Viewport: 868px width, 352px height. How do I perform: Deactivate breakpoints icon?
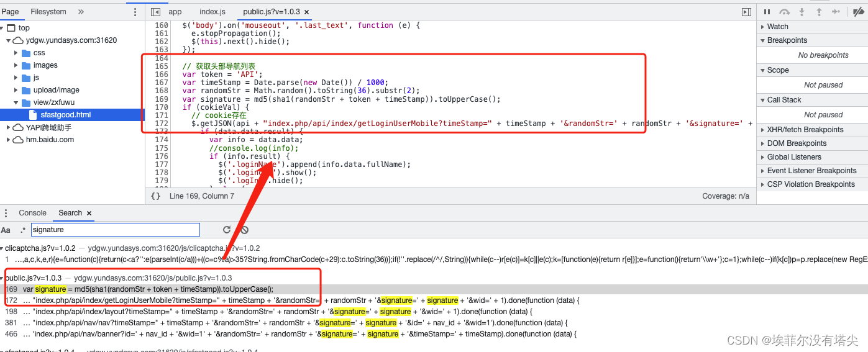coord(858,12)
